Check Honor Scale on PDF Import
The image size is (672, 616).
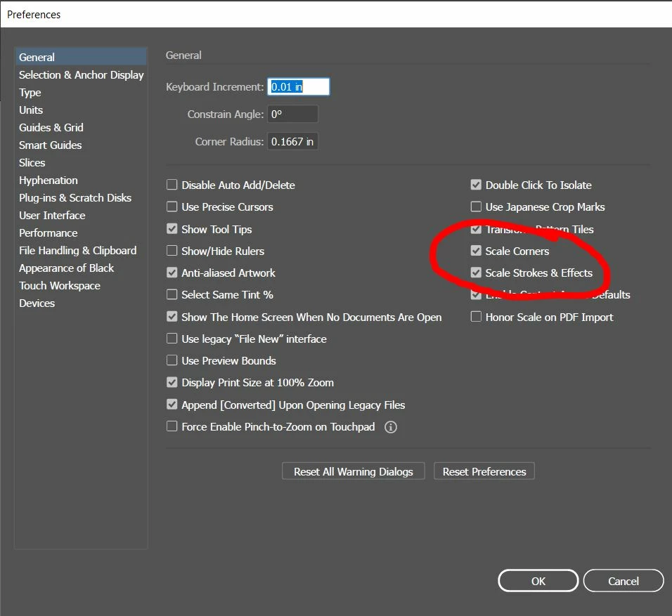point(476,317)
